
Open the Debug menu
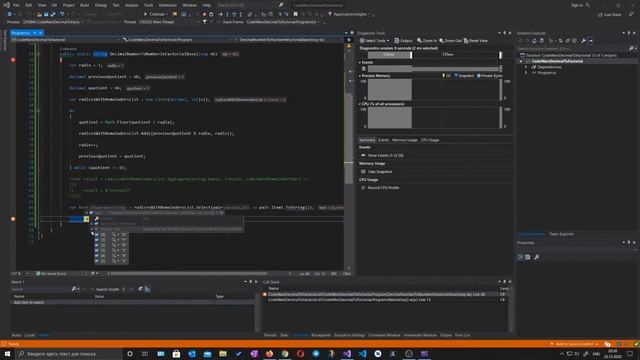[x=100, y=5]
